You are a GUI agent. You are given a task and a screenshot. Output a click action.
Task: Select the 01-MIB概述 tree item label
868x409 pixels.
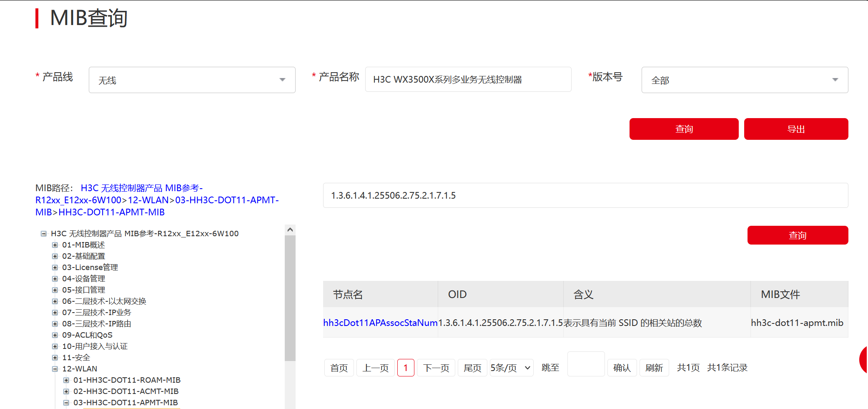[83, 245]
